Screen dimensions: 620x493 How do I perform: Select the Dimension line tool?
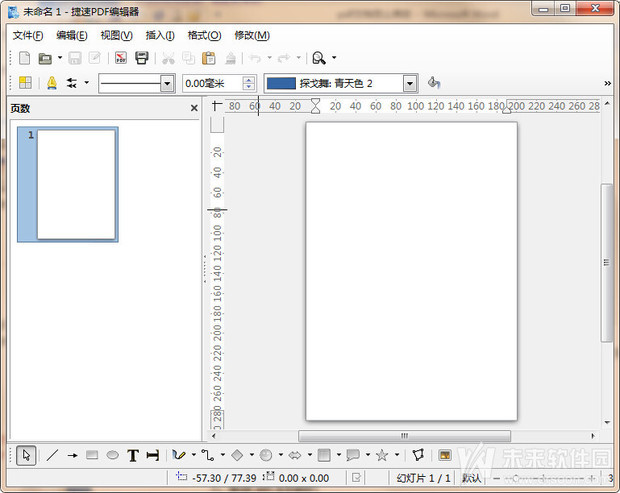click(x=153, y=455)
